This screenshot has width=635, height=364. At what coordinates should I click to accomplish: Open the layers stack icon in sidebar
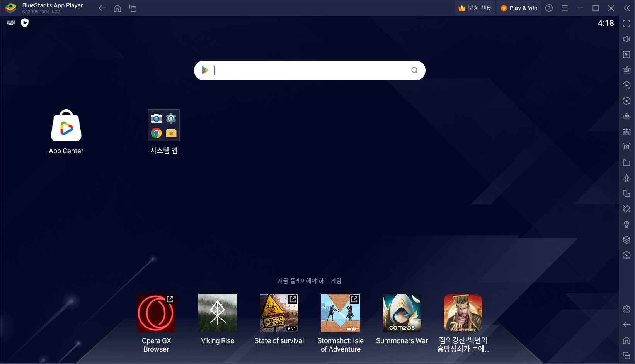click(626, 240)
